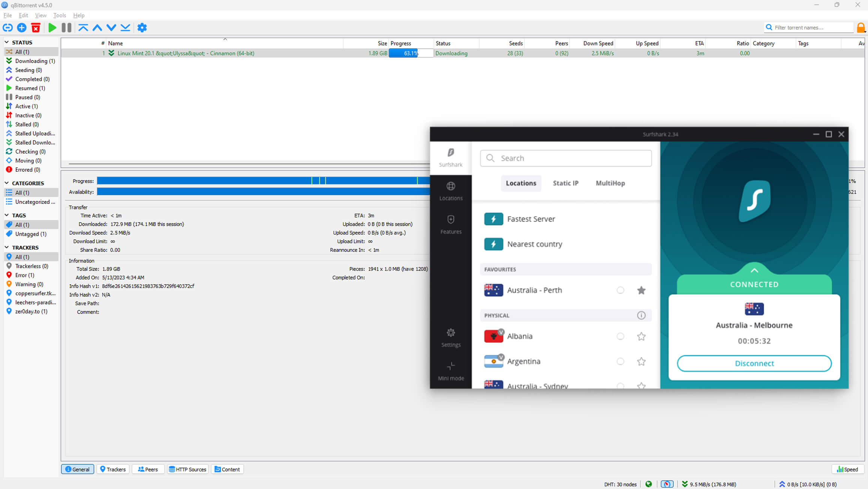Click the orange lock icon top right
868x489 pixels.
[861, 27]
